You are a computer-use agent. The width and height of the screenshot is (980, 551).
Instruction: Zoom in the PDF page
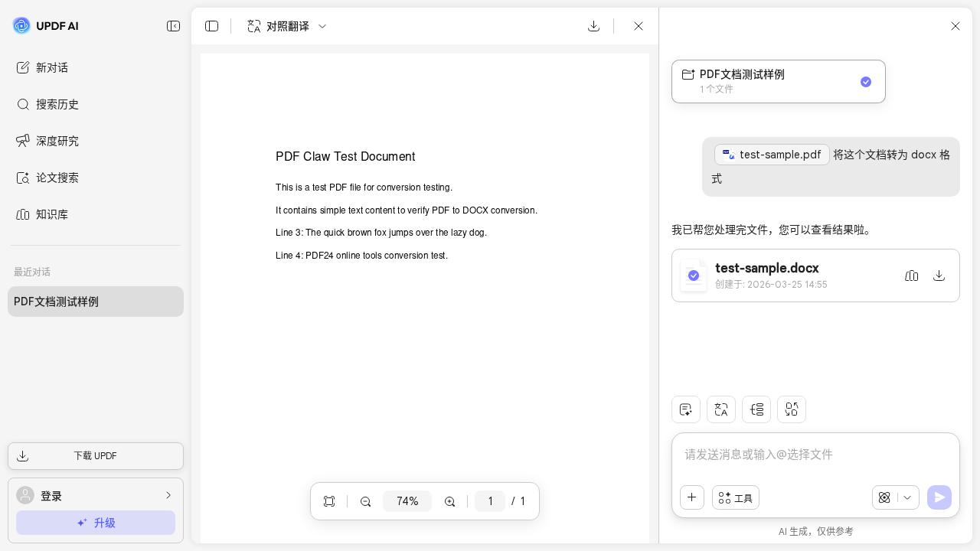pos(450,501)
